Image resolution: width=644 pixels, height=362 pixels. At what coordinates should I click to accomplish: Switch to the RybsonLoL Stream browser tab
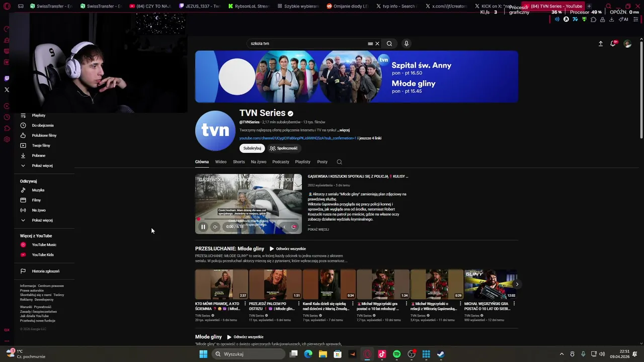click(249, 7)
